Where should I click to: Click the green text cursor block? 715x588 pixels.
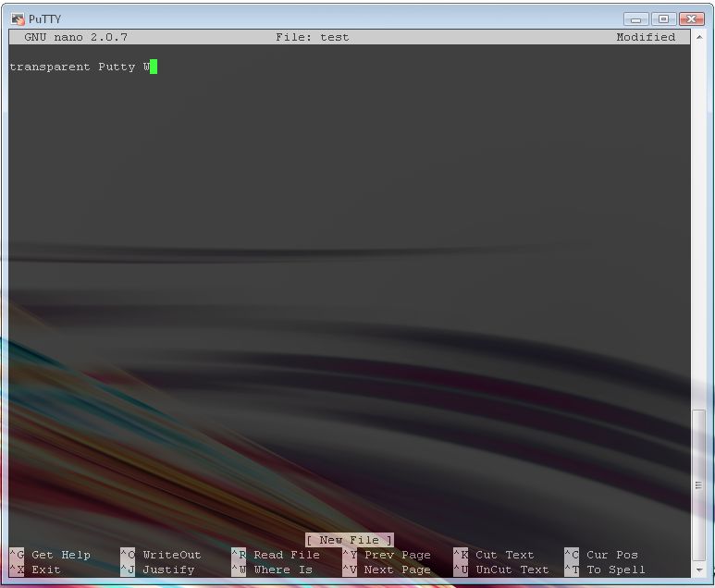[x=153, y=67]
